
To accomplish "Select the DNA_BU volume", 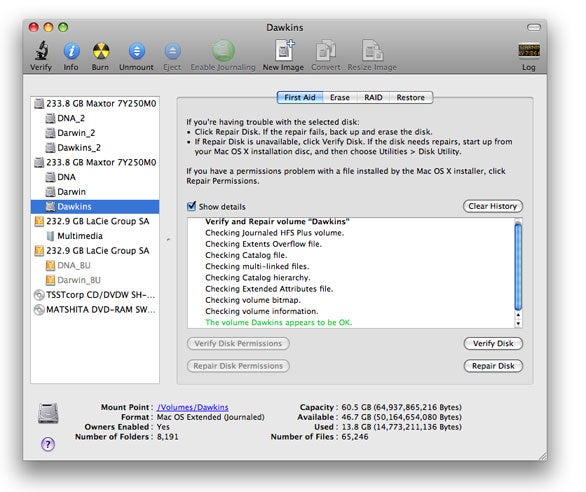I will coord(95,265).
